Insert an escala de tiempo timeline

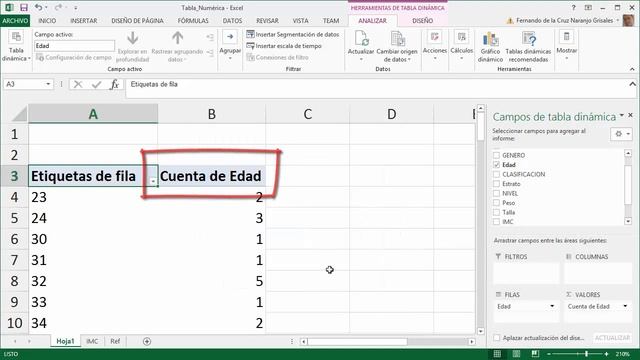point(284,46)
